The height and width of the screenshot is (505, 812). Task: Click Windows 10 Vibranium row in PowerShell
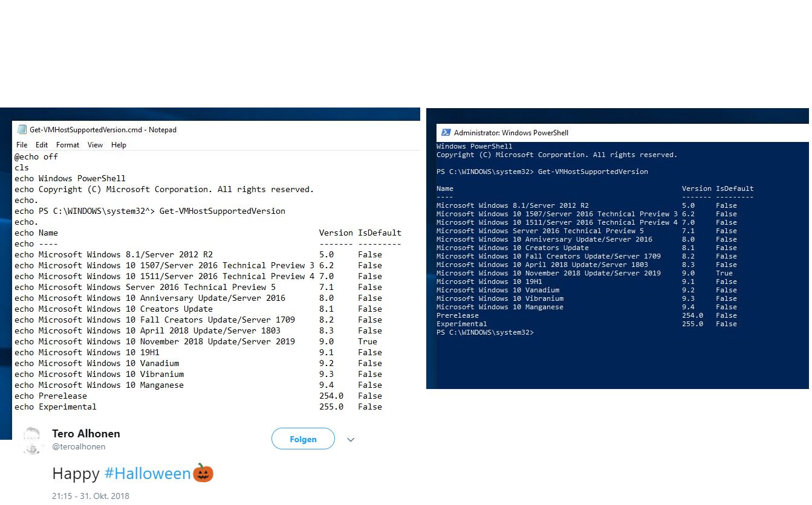pyautogui.click(x=586, y=298)
